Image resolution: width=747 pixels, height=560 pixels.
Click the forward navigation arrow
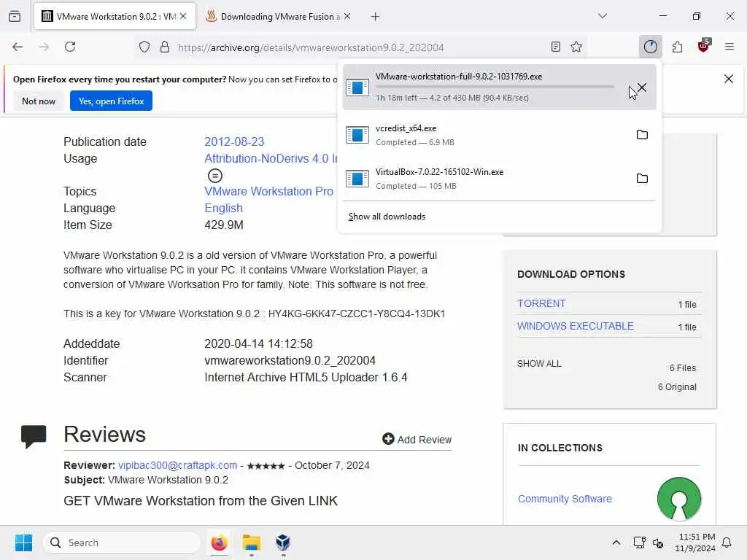click(x=44, y=47)
